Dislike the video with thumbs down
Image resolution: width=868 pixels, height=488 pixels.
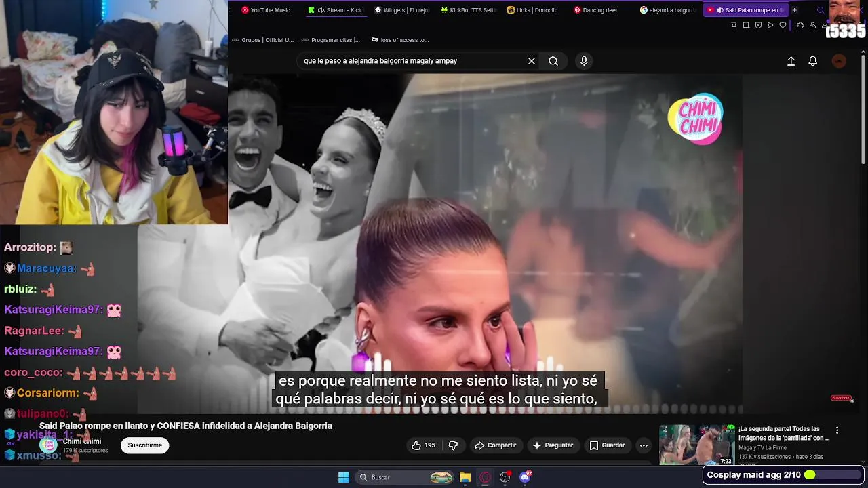pyautogui.click(x=453, y=445)
